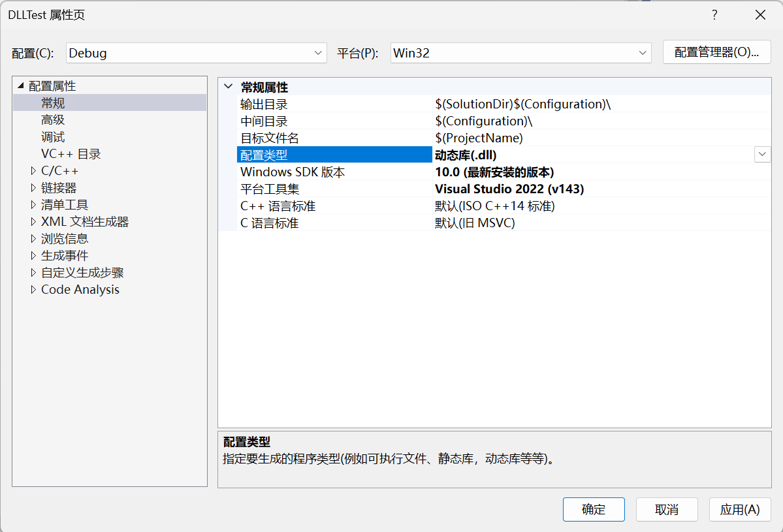Select 常规 in the tree

point(52,102)
